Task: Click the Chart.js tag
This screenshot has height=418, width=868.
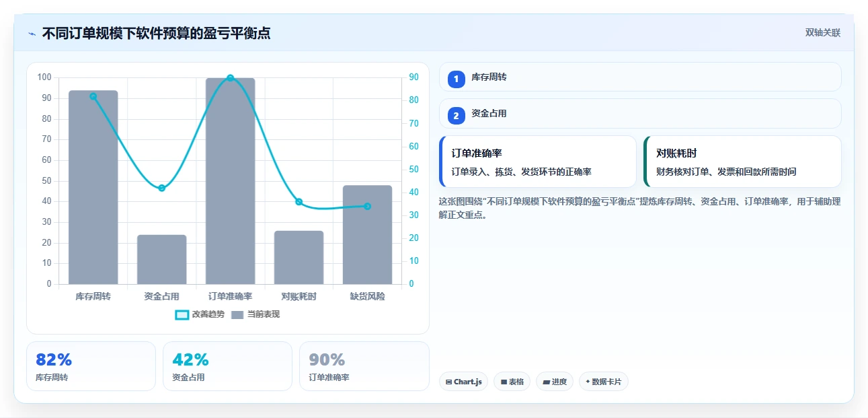Action: coord(463,382)
